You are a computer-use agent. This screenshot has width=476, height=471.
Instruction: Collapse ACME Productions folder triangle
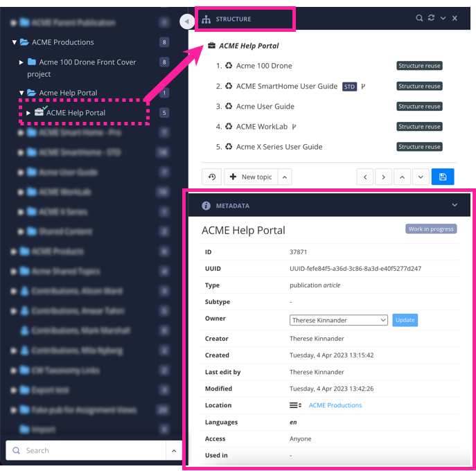point(14,42)
